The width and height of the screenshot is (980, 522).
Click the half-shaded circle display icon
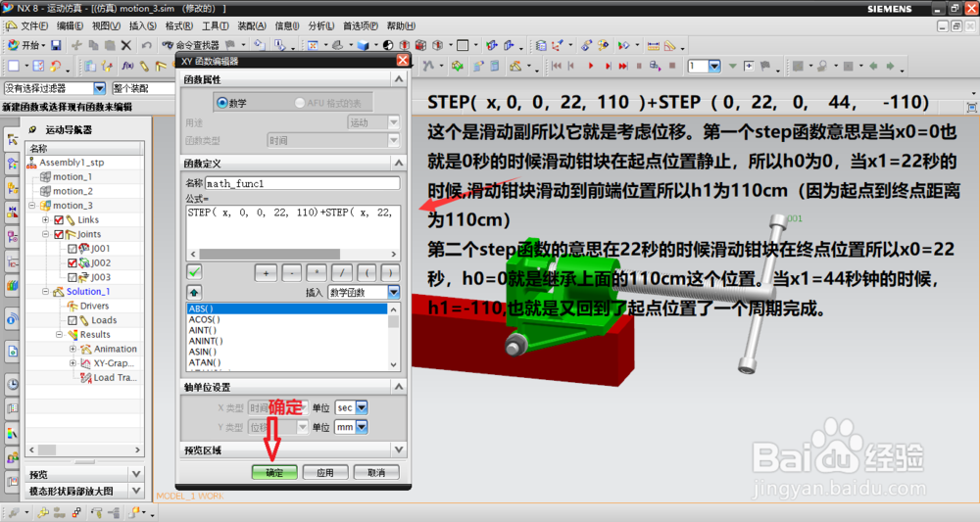point(388,45)
